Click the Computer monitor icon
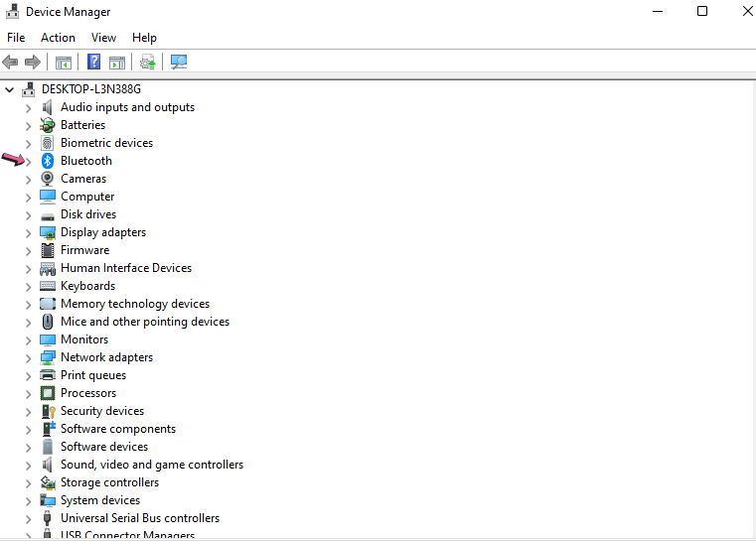Screen dimensions: 756x541 (x=48, y=197)
